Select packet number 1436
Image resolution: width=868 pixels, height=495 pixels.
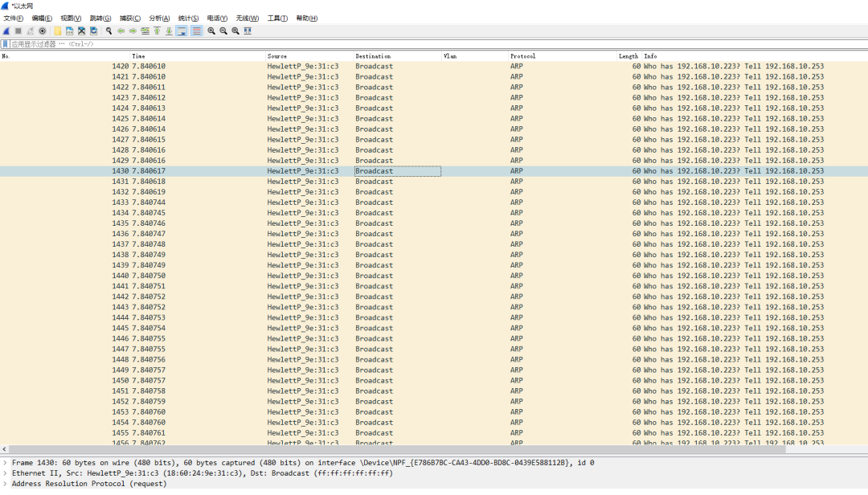coord(434,234)
